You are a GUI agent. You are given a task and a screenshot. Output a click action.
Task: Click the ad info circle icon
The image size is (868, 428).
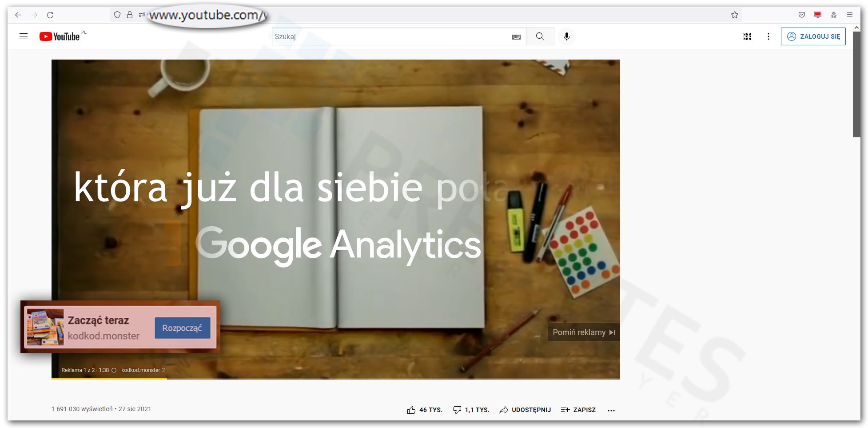click(x=114, y=370)
